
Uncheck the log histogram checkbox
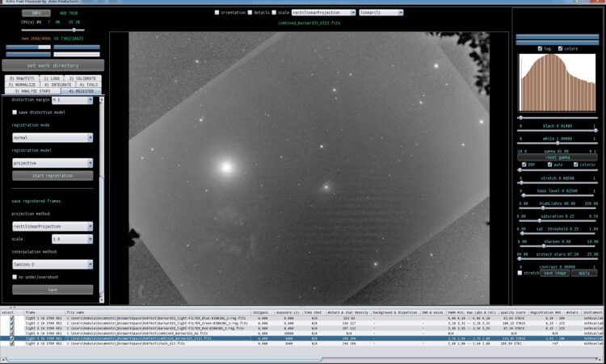pyautogui.click(x=540, y=48)
